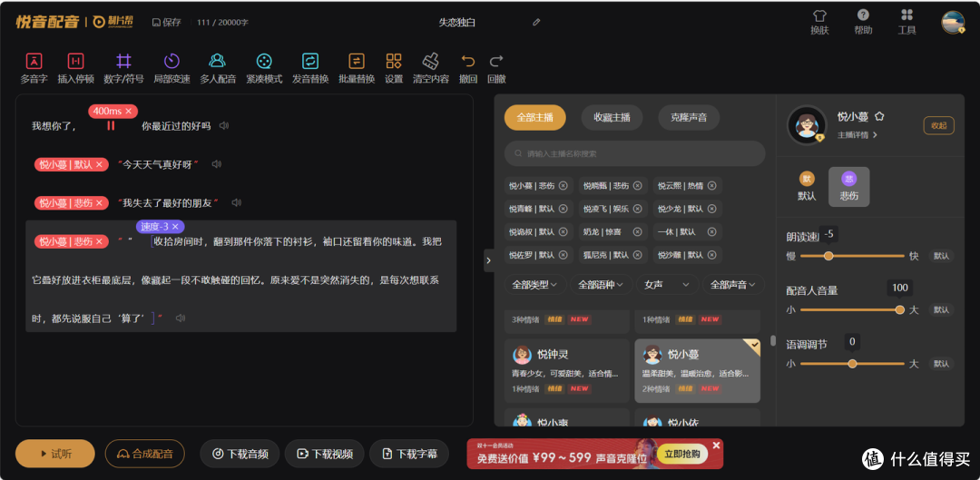Click the user avatar in top corner
Screen dimensions: 980x480
tap(953, 22)
